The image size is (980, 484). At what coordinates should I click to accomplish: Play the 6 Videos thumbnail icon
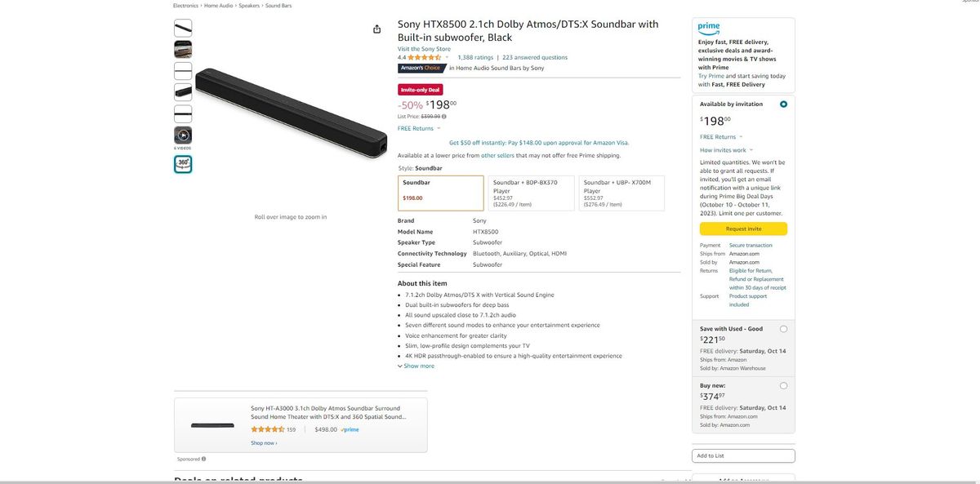click(x=181, y=132)
